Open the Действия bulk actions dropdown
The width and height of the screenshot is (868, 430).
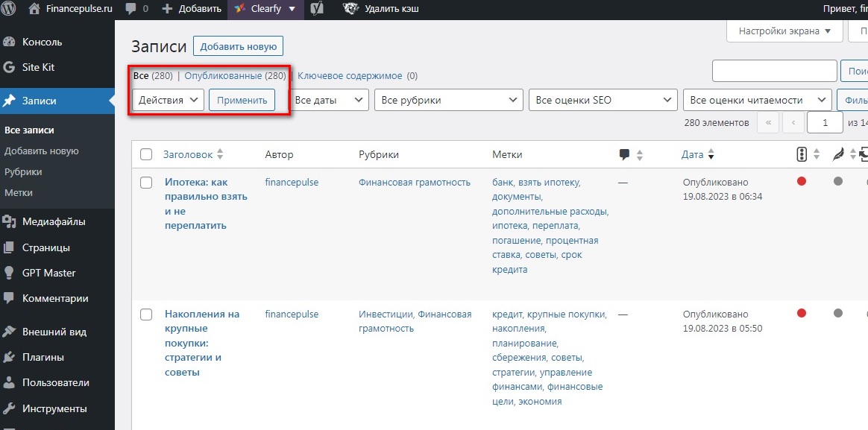click(168, 100)
